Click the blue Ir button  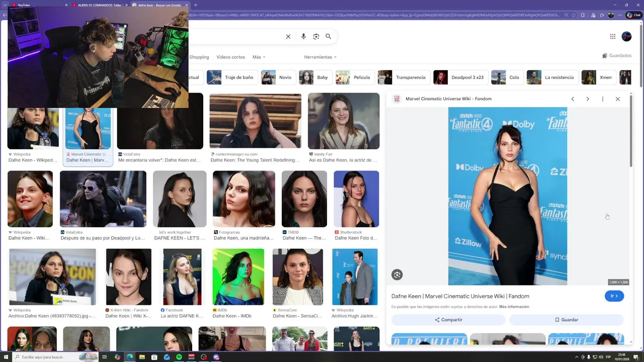coord(614,296)
